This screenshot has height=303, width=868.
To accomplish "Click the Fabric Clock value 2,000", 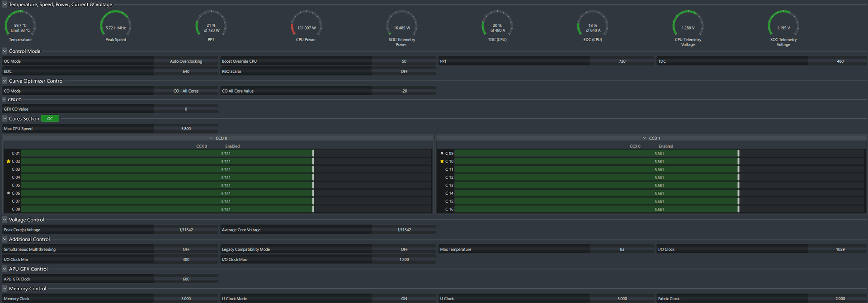I will [840, 299].
